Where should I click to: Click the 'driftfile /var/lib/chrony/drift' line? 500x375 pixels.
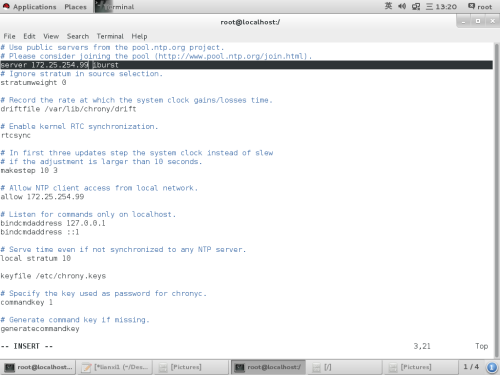[x=68, y=109]
